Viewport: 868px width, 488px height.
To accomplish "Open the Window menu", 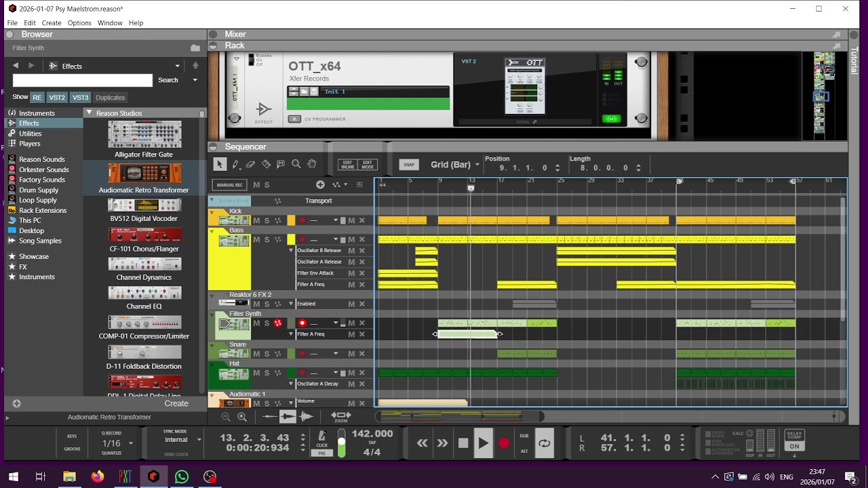I will [110, 22].
